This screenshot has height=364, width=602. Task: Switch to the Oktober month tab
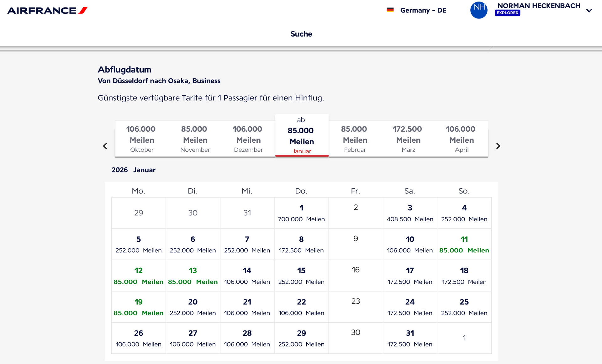(x=142, y=139)
